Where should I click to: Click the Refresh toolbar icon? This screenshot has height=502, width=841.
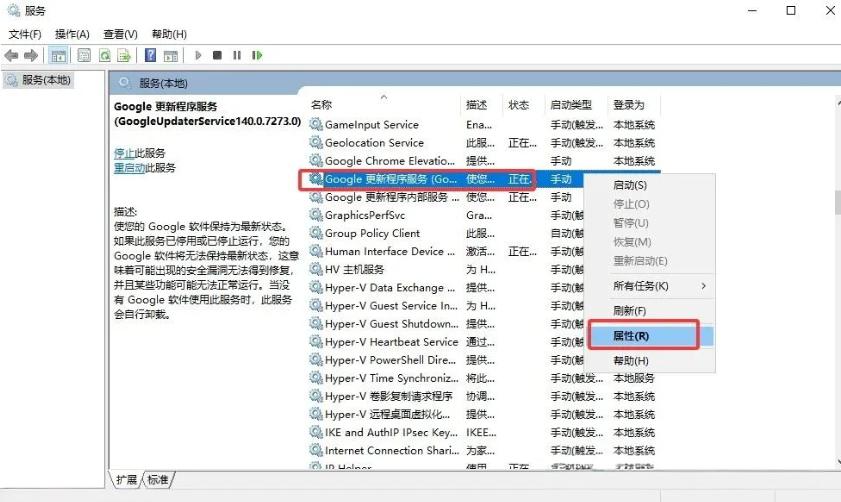tap(105, 55)
